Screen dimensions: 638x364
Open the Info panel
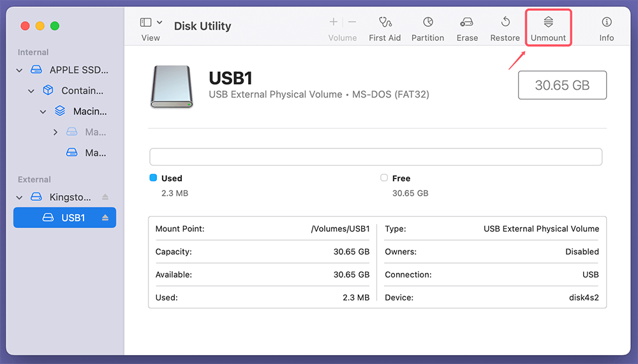coord(606,29)
